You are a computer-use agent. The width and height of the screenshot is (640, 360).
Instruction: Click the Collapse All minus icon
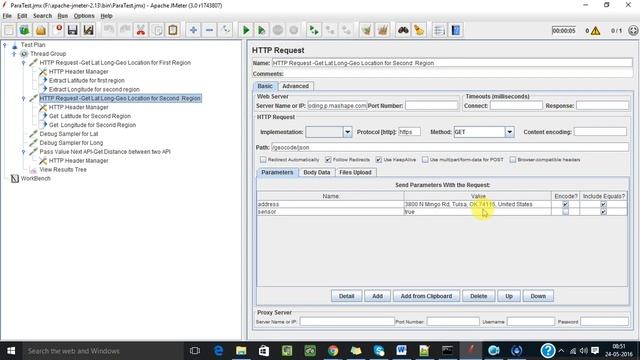[x=209, y=30]
